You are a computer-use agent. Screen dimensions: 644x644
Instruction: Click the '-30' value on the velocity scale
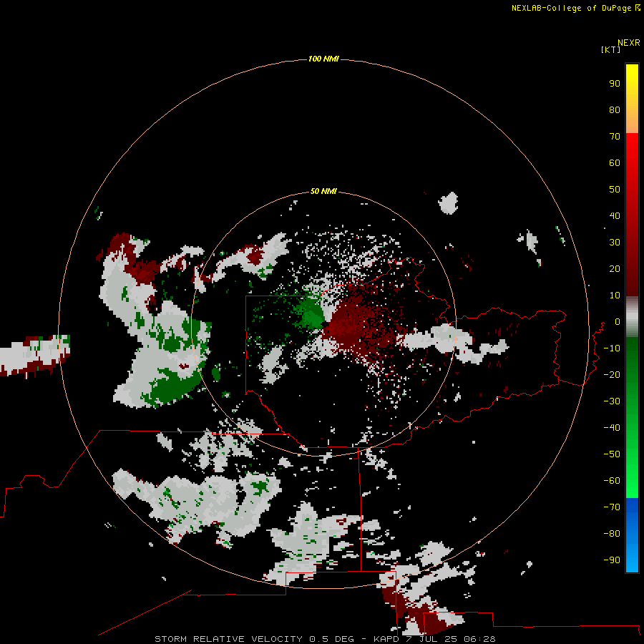coord(612,401)
